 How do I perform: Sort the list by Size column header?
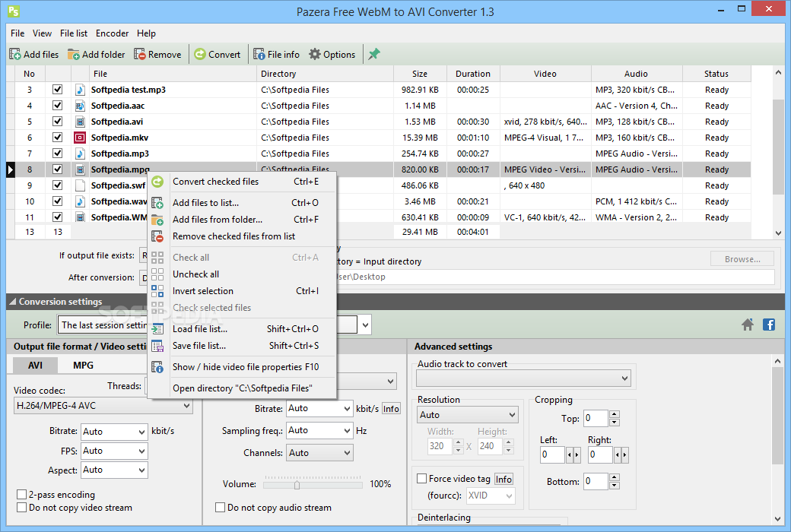coord(420,74)
